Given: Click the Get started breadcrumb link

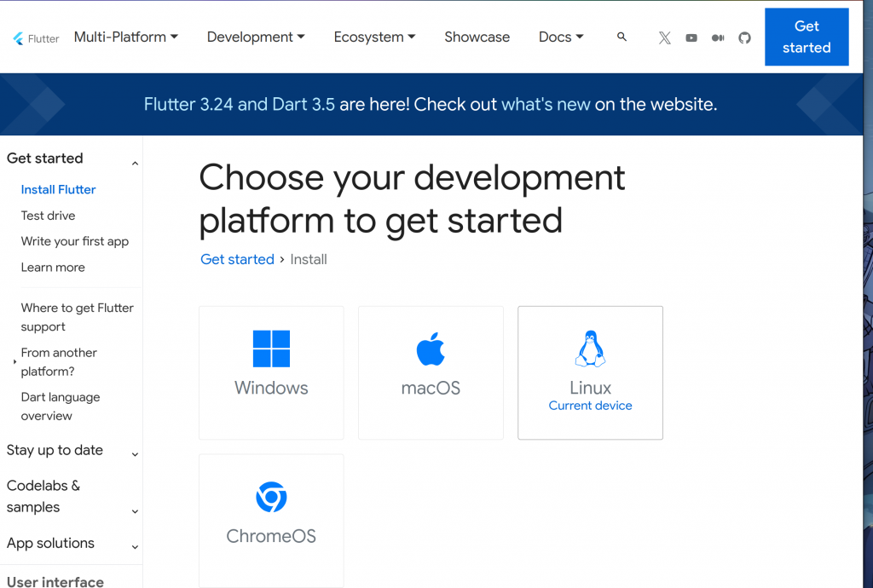Looking at the screenshot, I should 237,259.
